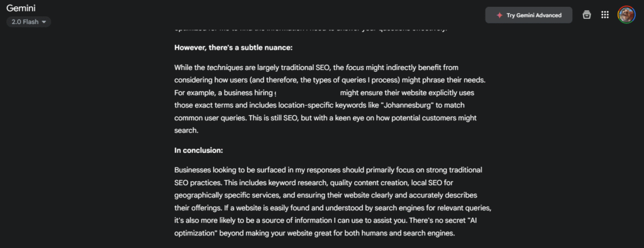The height and width of the screenshot is (248, 644).
Task: Click the blank redacted gap after 'business hiring'
Action: 307,93
